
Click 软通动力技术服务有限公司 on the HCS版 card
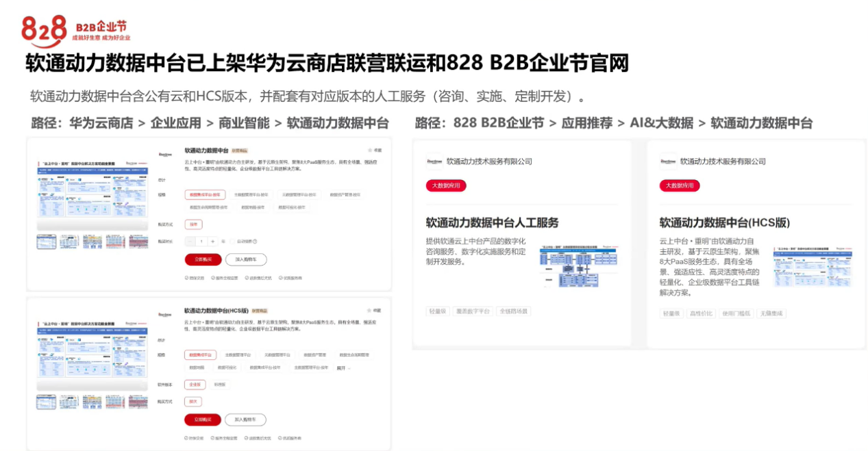click(x=723, y=162)
